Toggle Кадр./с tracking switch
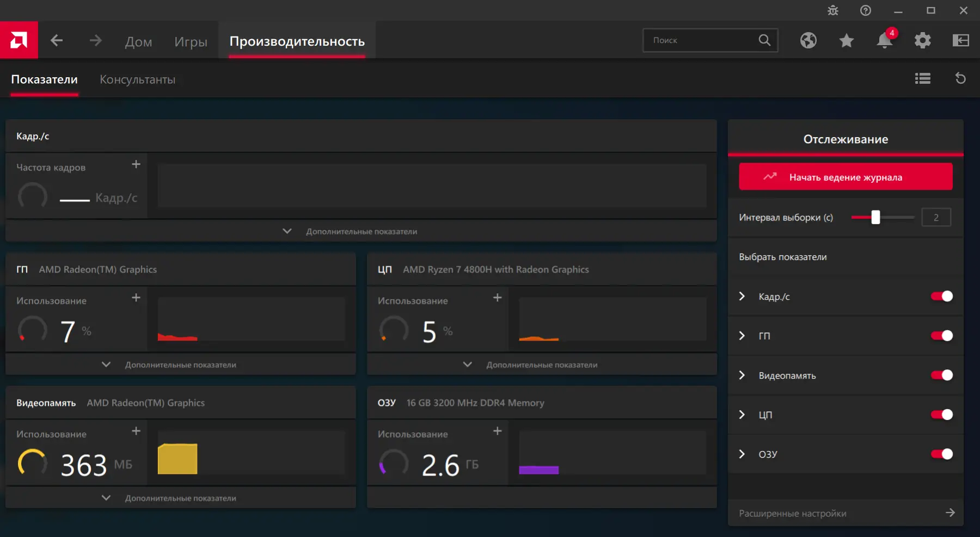Image resolution: width=980 pixels, height=537 pixels. click(942, 296)
